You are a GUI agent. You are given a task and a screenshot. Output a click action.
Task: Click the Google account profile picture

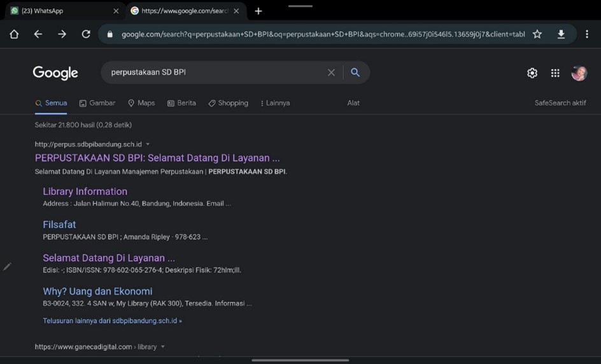tap(579, 73)
